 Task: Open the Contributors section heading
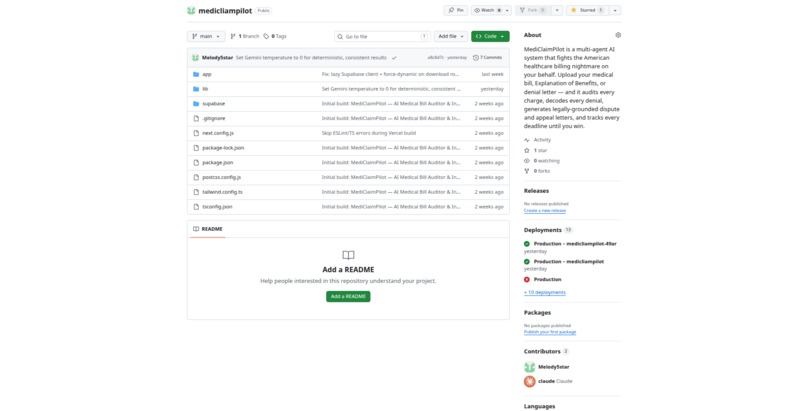click(x=542, y=351)
